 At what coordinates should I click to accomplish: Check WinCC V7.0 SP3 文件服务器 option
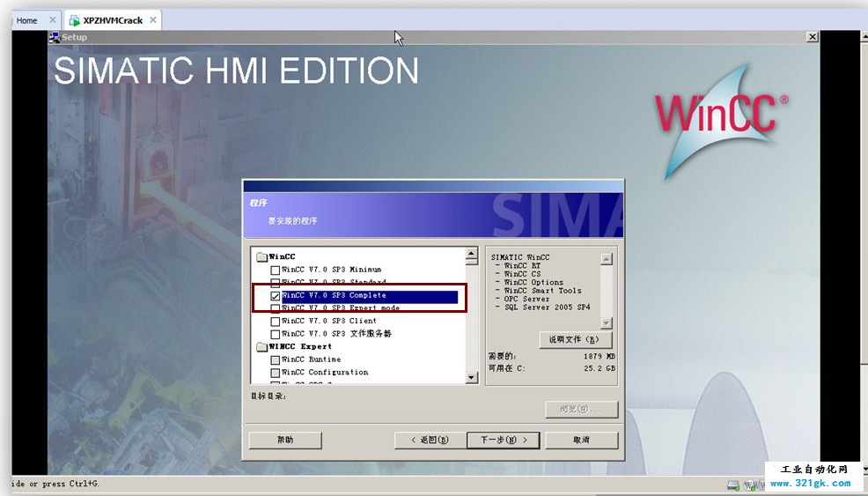coord(276,334)
